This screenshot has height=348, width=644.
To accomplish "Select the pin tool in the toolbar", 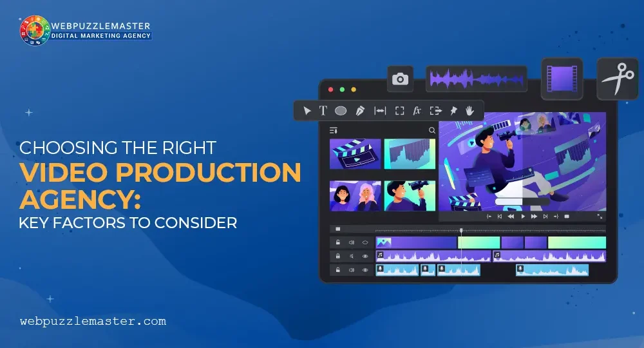I will pos(453,111).
